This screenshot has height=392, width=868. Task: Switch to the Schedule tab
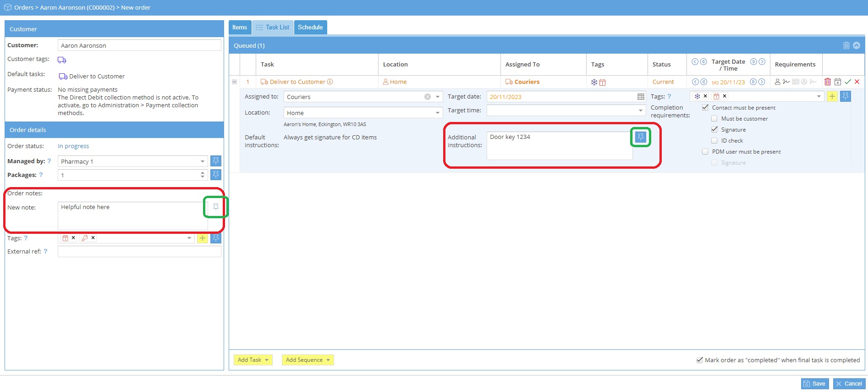(310, 28)
